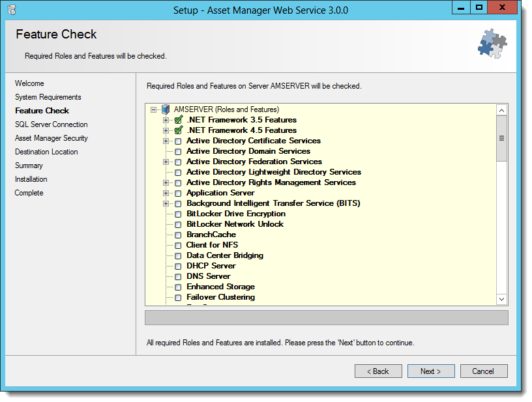
Task: Select Client for NFS label in tree
Action: [212, 245]
